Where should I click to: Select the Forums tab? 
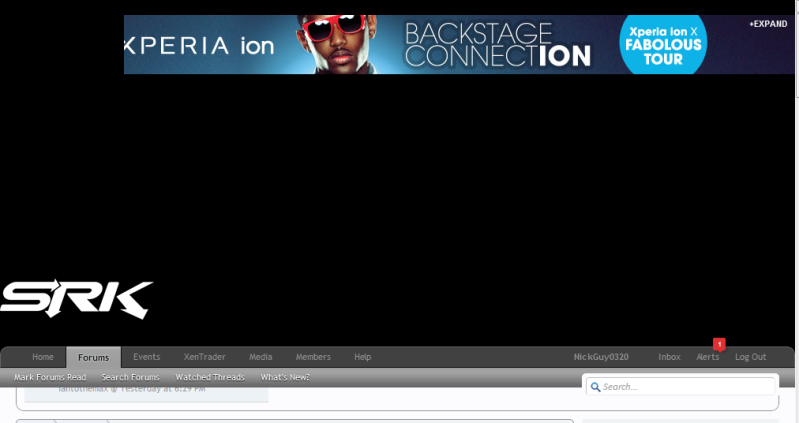pyautogui.click(x=93, y=357)
